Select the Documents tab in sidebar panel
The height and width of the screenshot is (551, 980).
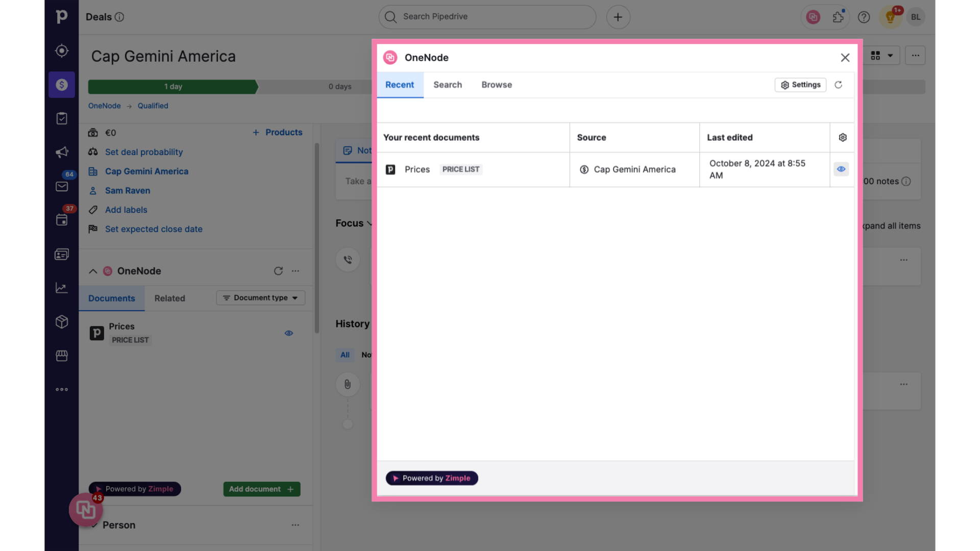tap(112, 298)
